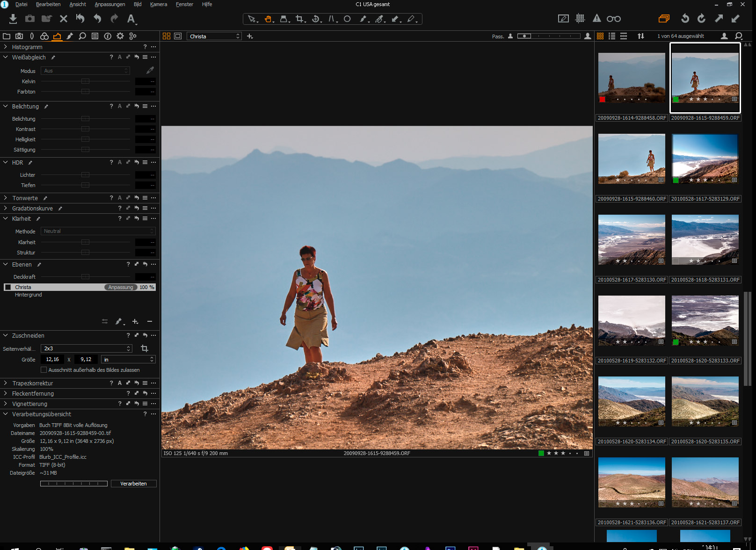Toggle the grid overlay icon

click(x=580, y=19)
